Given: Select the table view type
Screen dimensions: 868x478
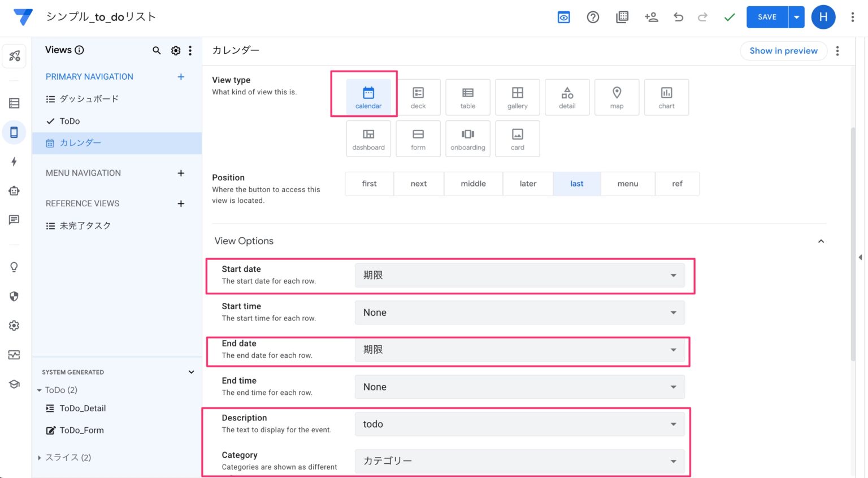Looking at the screenshot, I should pyautogui.click(x=467, y=97).
